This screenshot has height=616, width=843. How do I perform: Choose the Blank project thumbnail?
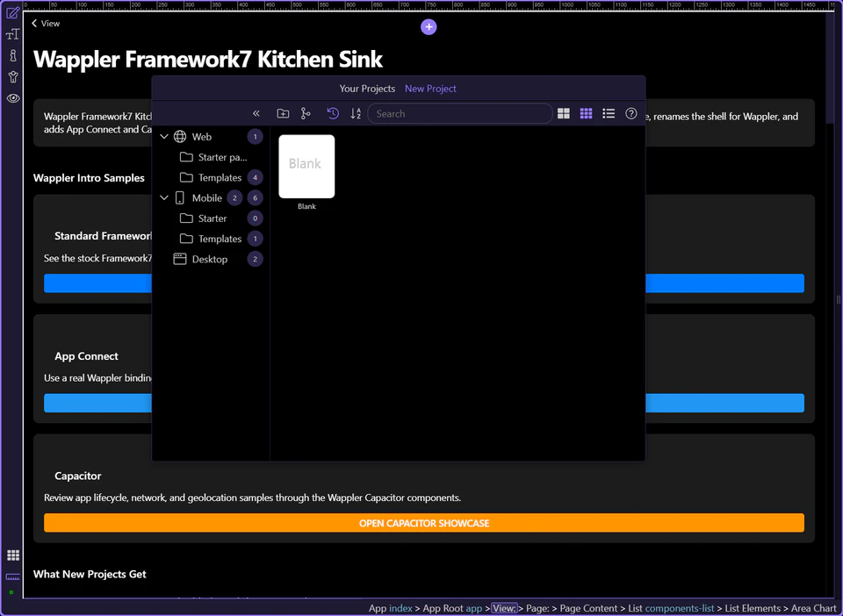[x=306, y=166]
